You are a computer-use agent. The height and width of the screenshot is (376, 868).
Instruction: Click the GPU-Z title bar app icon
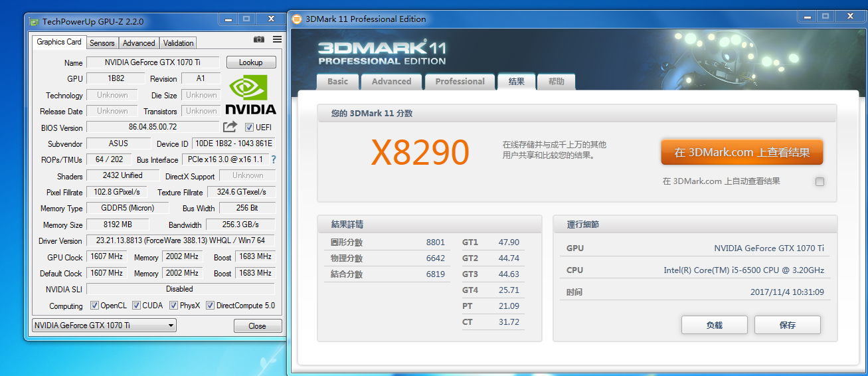point(35,21)
